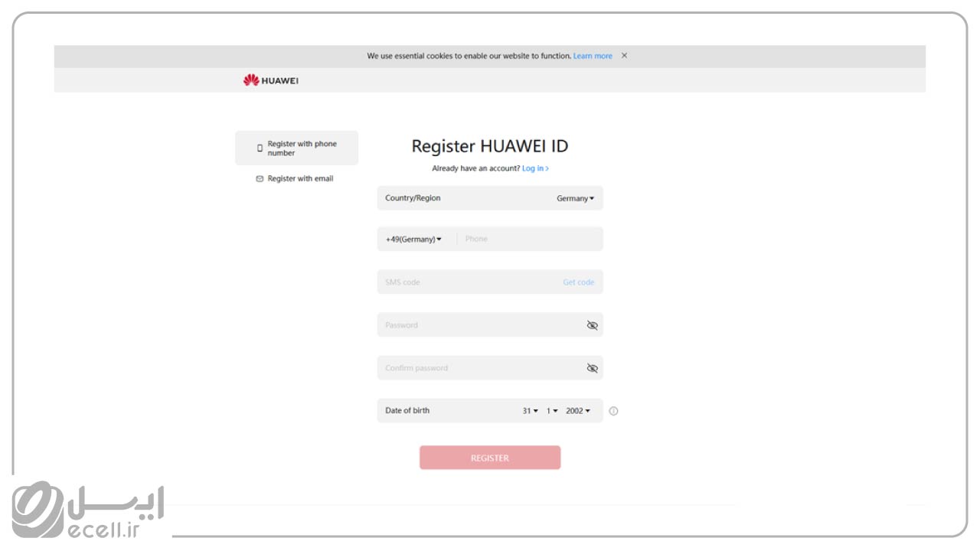Focus the Phone input field
The image size is (980, 551).
(x=530, y=239)
